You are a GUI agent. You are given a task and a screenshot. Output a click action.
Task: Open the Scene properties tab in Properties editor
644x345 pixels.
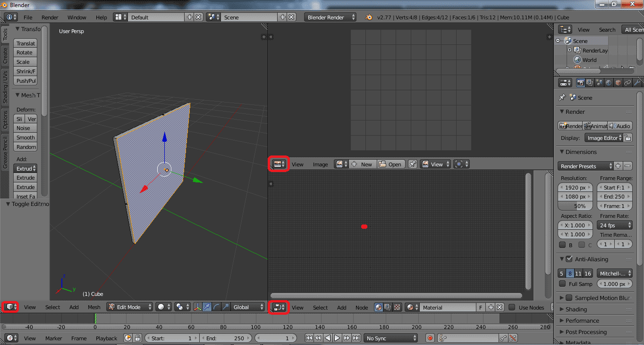(x=599, y=83)
